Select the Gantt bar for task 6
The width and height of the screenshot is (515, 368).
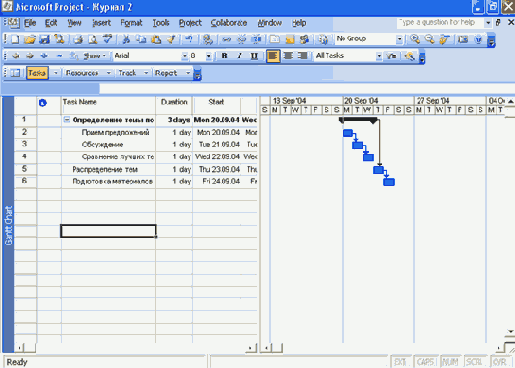[x=389, y=182]
